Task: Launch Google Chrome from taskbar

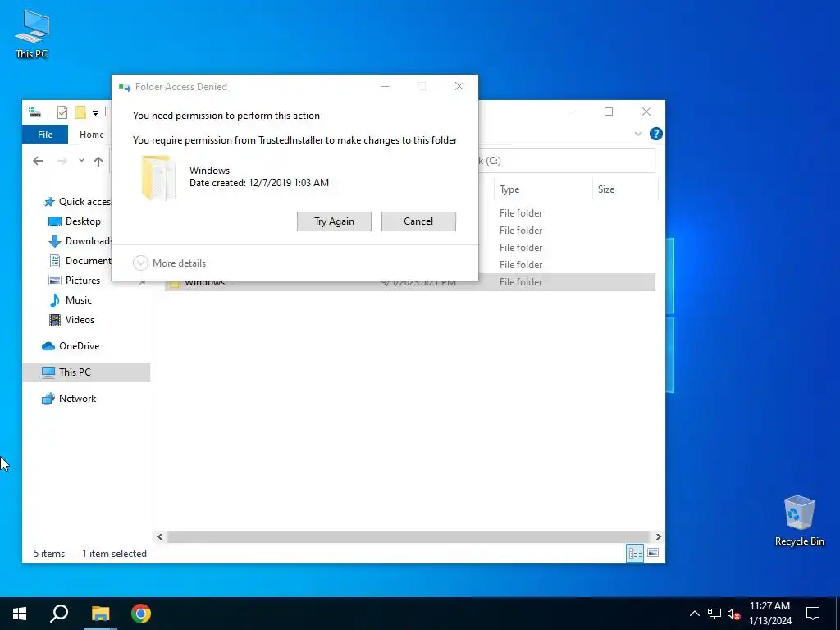Action: [x=141, y=614]
